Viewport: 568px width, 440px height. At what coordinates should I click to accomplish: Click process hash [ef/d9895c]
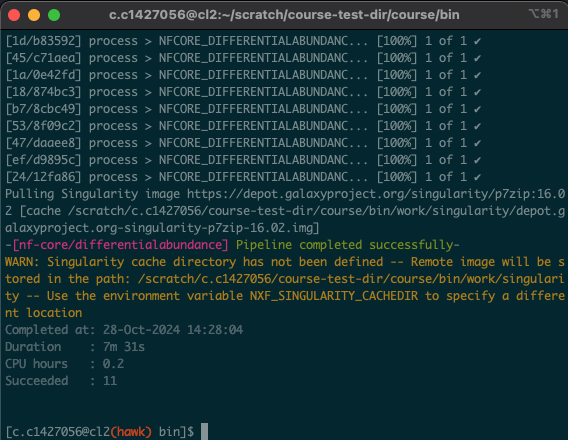coord(43,160)
